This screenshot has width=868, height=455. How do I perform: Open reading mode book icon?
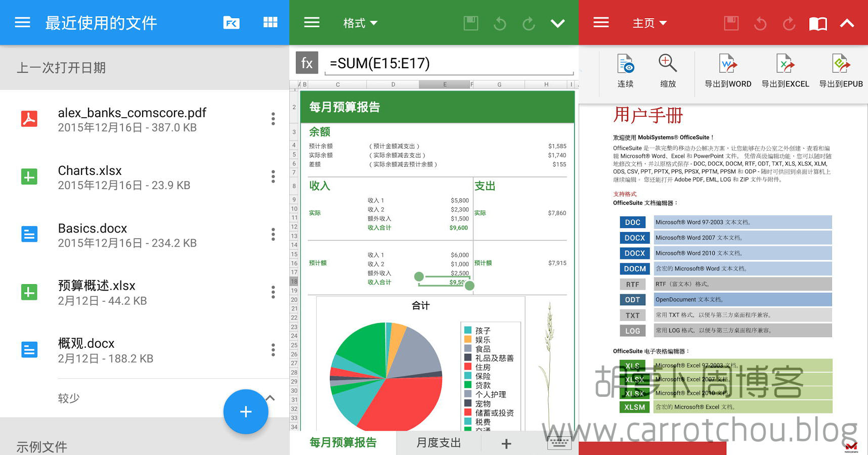pyautogui.click(x=818, y=24)
